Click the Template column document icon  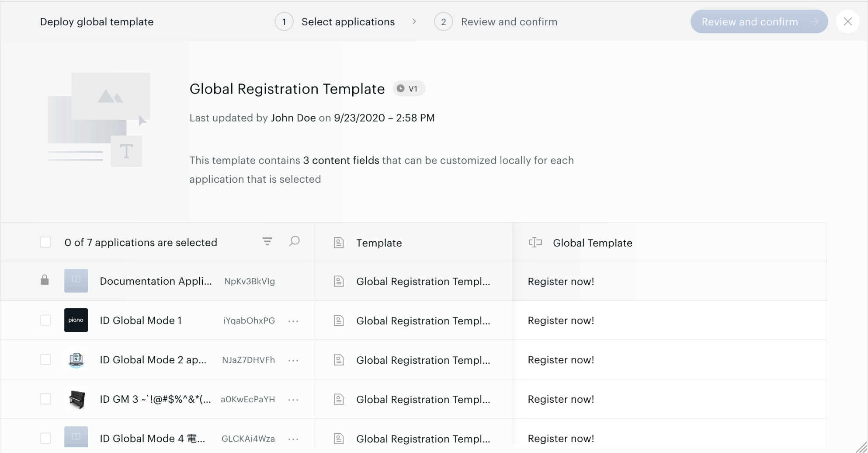tap(339, 243)
